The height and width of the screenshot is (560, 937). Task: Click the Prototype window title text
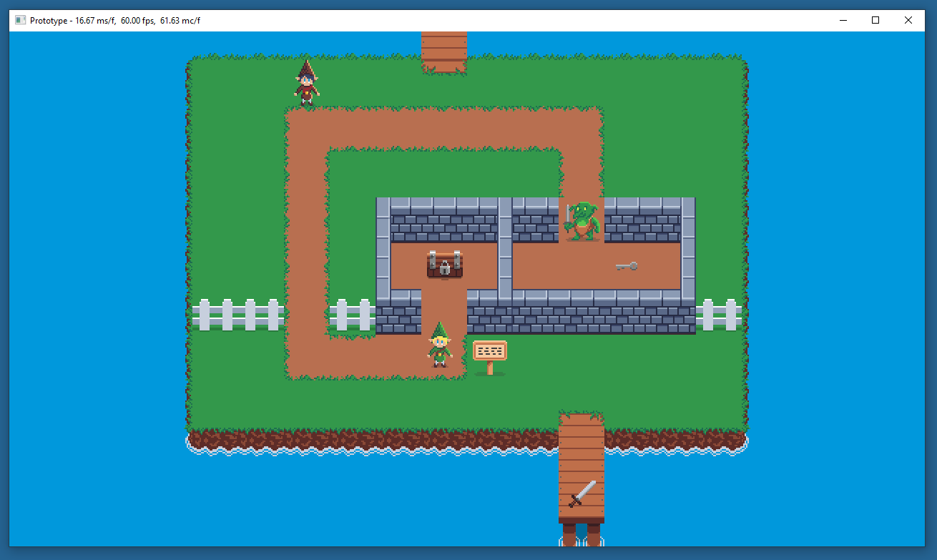114,20
